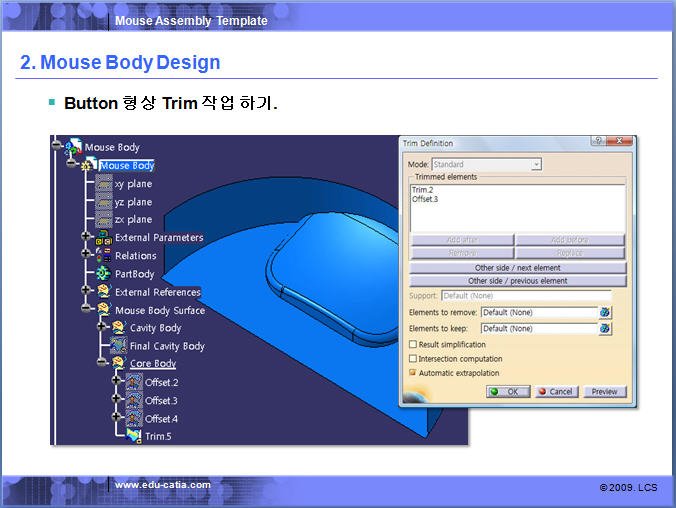This screenshot has width=676, height=508.
Task: Click the Relations icon in the tree
Action: point(103,255)
